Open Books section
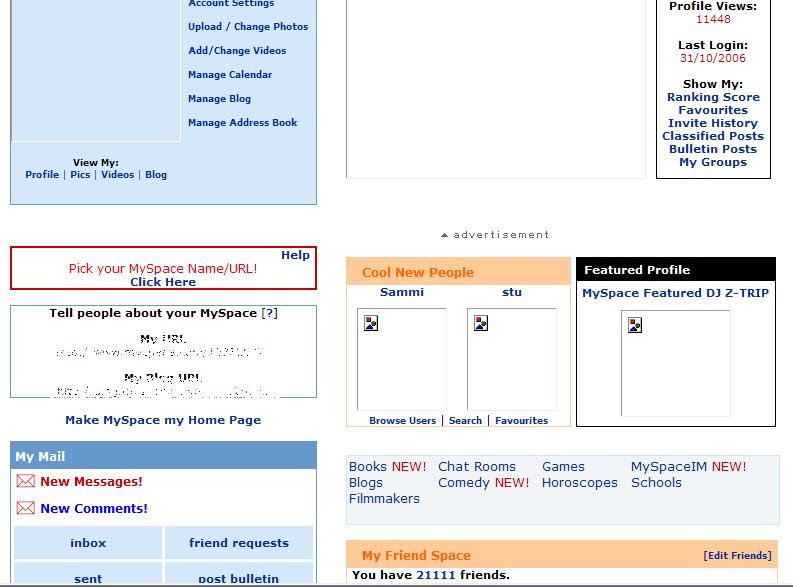 coord(368,467)
